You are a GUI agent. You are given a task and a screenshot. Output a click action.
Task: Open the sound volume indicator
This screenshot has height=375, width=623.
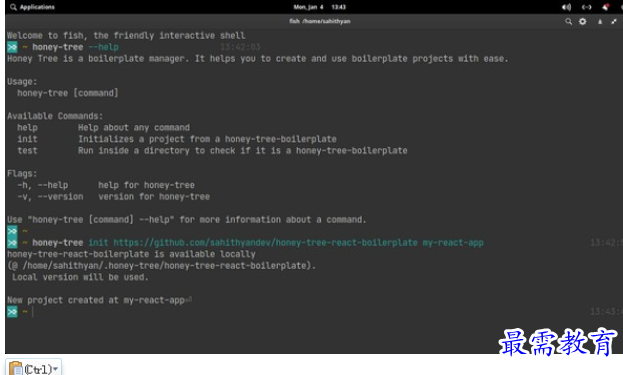pos(566,7)
